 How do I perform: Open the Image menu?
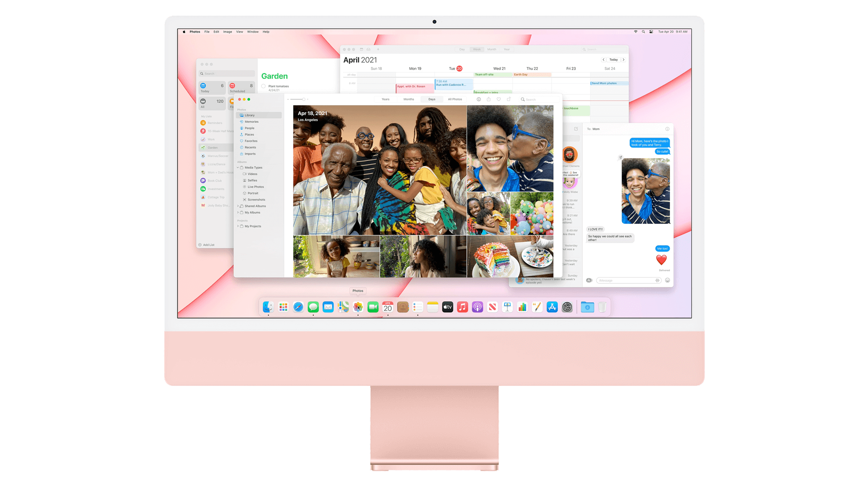click(227, 32)
